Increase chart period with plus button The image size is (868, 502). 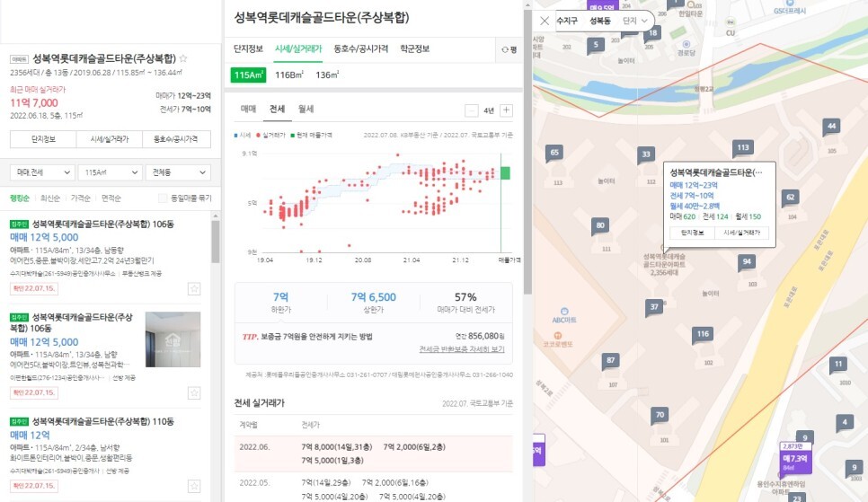tap(506, 110)
